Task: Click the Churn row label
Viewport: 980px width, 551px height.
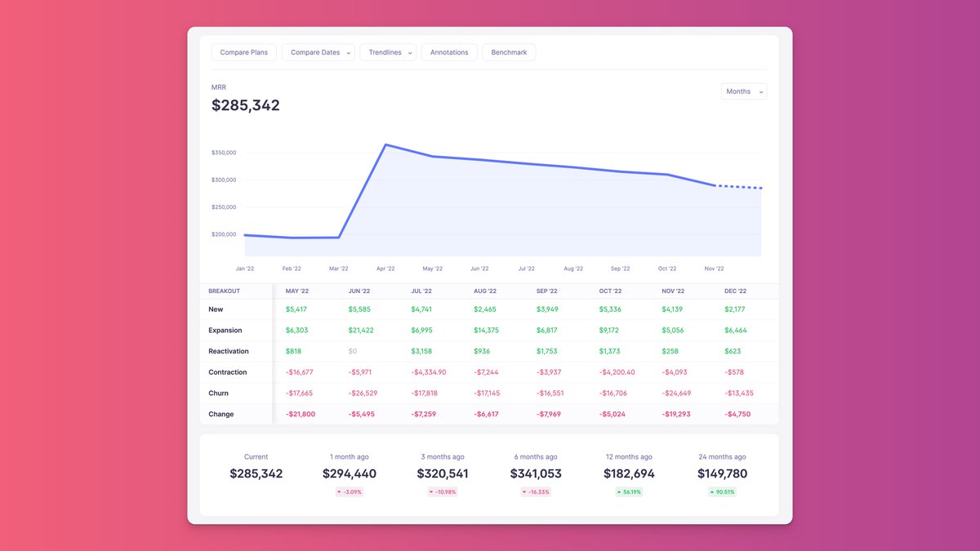Action: pos(218,393)
